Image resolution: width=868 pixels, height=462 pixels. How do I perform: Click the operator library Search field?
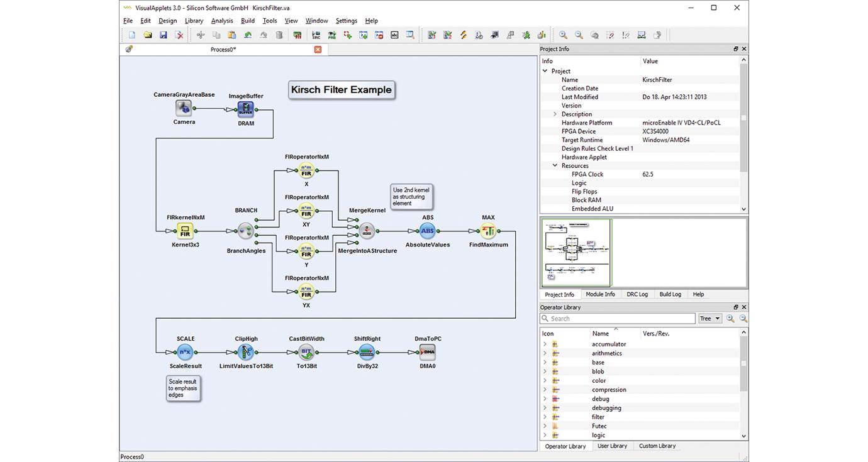point(618,319)
